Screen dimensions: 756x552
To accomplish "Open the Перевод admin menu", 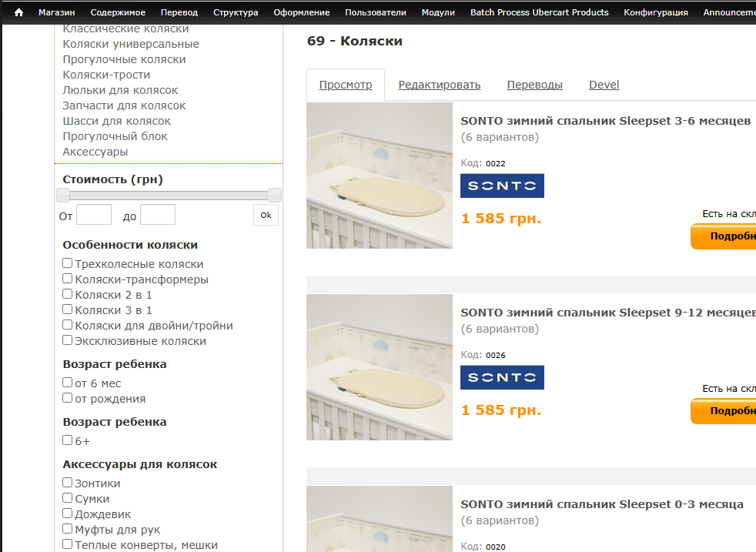I will pyautogui.click(x=179, y=12).
